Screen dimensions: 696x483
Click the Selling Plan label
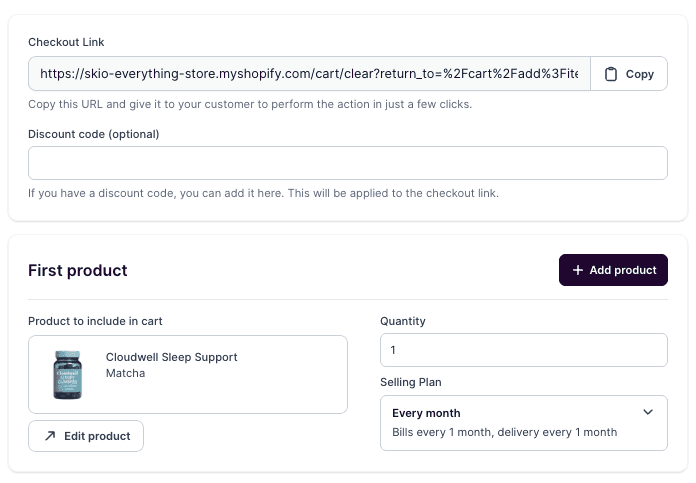pyautogui.click(x=411, y=382)
